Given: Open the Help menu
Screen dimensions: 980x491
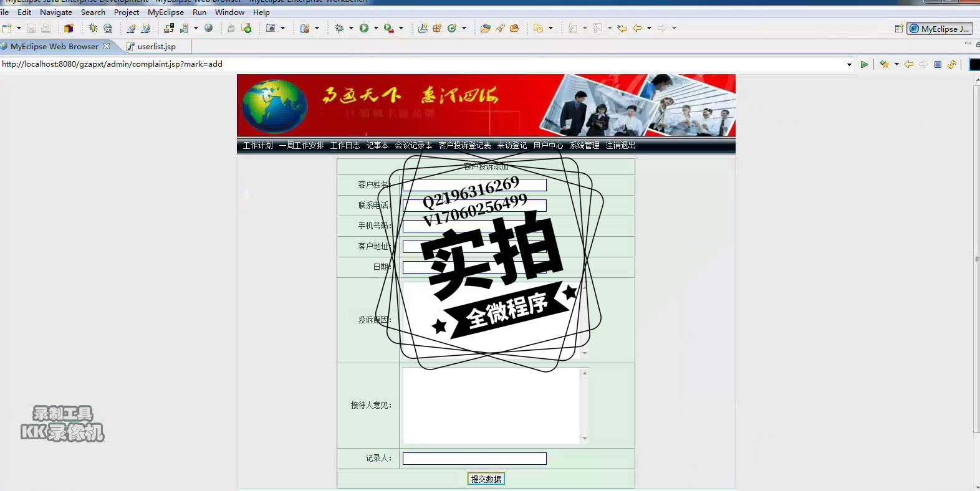Looking at the screenshot, I should pos(261,12).
